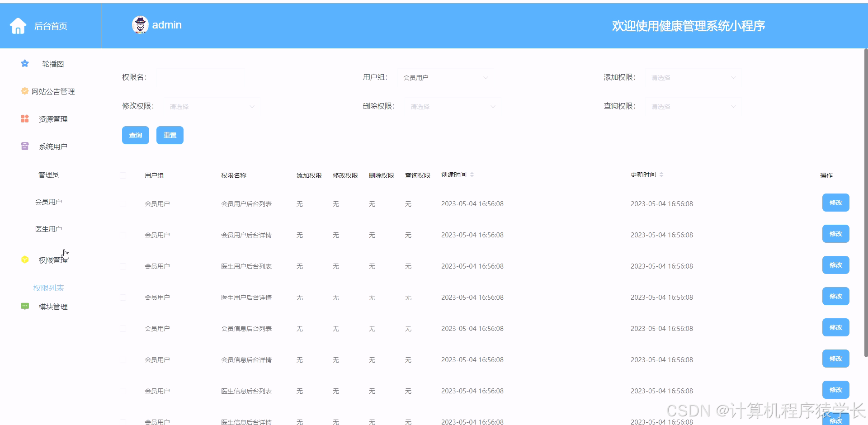Open the 修改权限 filter dropdown
868x425 pixels.
click(212, 107)
